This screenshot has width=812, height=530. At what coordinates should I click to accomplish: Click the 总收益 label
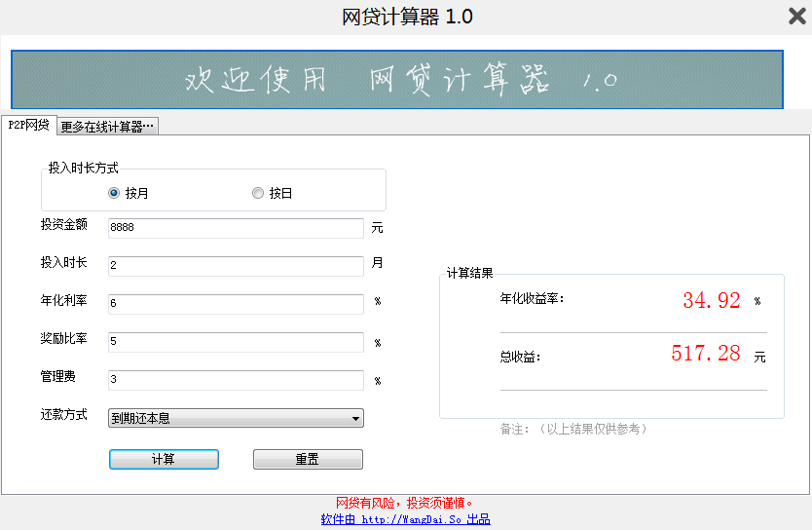tap(520, 357)
